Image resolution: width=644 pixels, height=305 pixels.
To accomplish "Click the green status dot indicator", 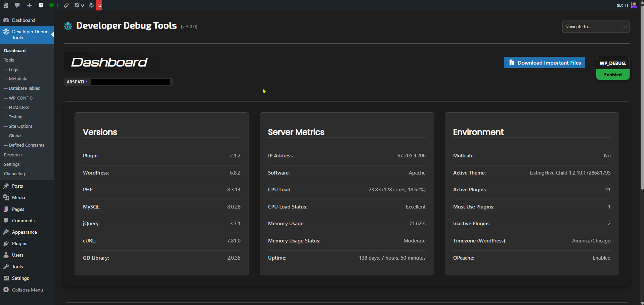I will pos(52,5).
